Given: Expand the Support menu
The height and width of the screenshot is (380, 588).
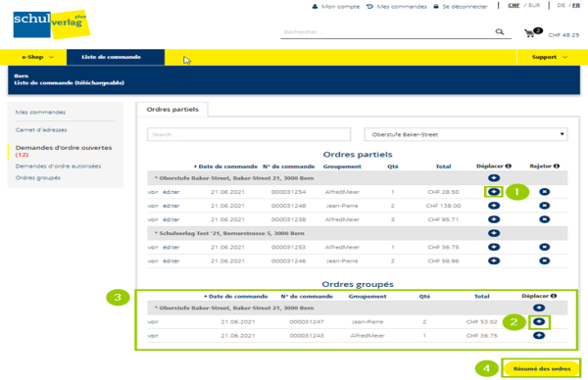Looking at the screenshot, I should coord(549,57).
